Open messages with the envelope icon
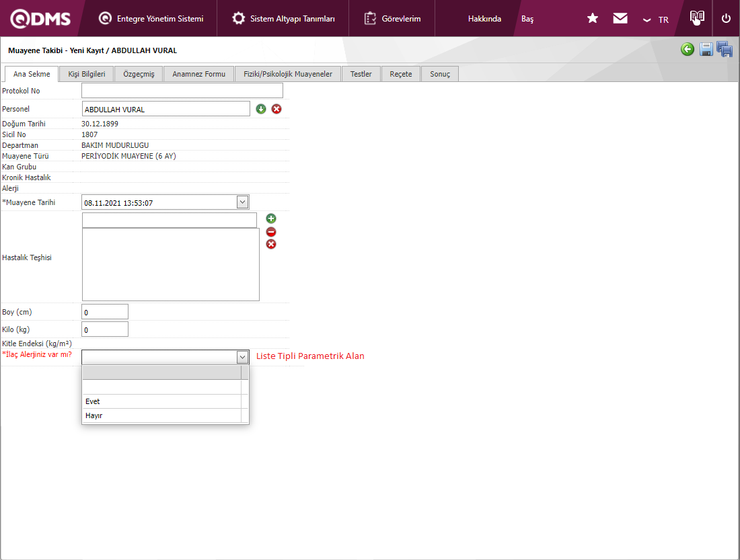Screen dimensions: 740x560 tap(620, 18)
